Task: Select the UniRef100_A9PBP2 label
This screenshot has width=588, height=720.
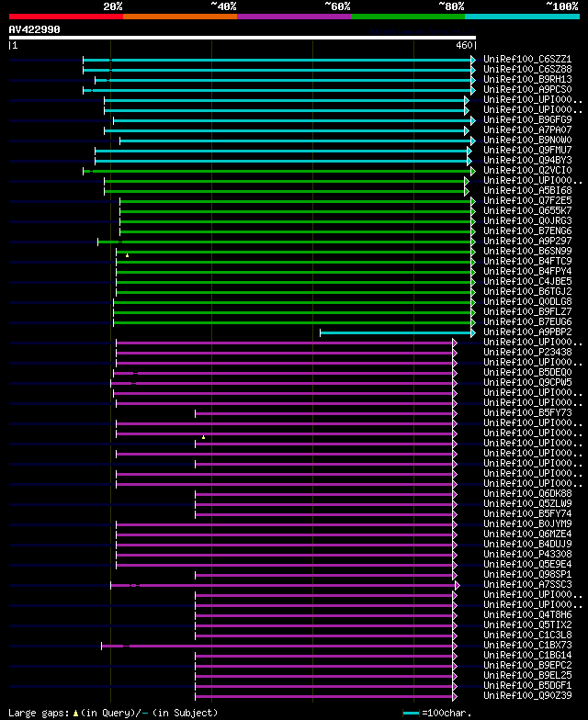Action: click(x=527, y=332)
